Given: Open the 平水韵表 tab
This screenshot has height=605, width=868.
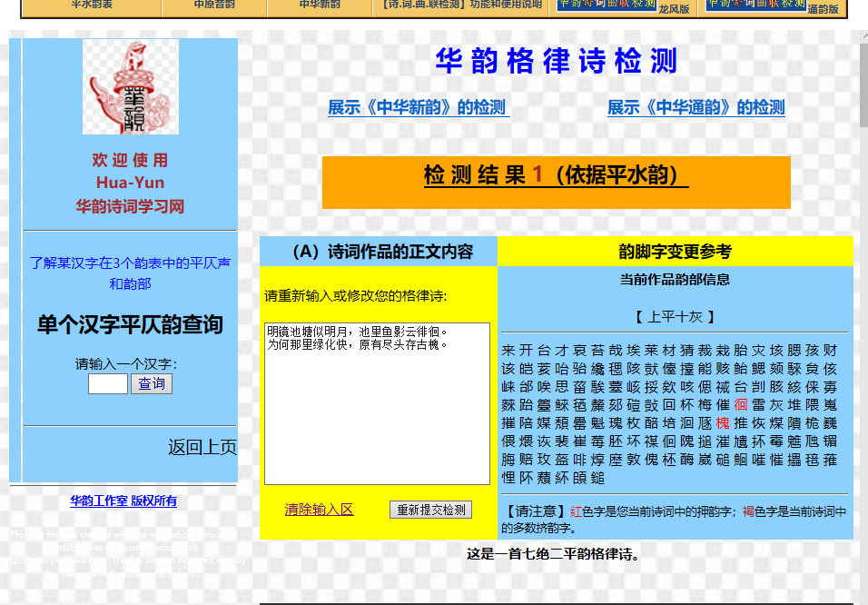Looking at the screenshot, I should (x=92, y=5).
